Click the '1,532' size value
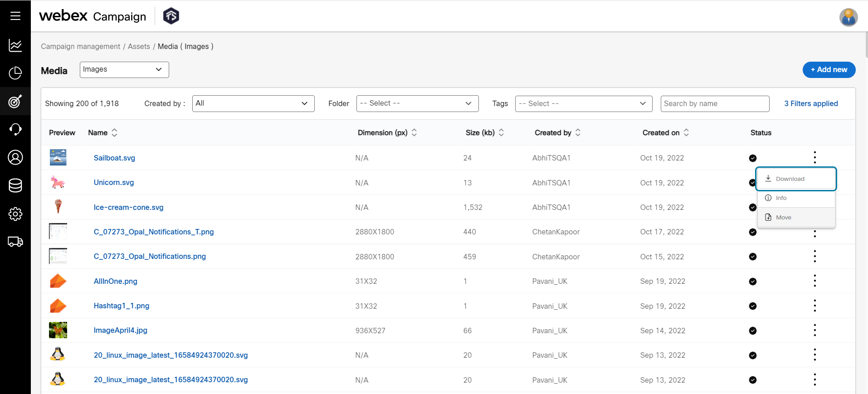 click(473, 207)
